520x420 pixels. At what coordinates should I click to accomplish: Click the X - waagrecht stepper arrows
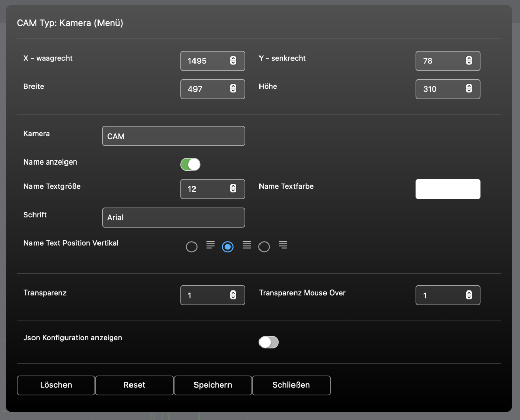coord(233,61)
